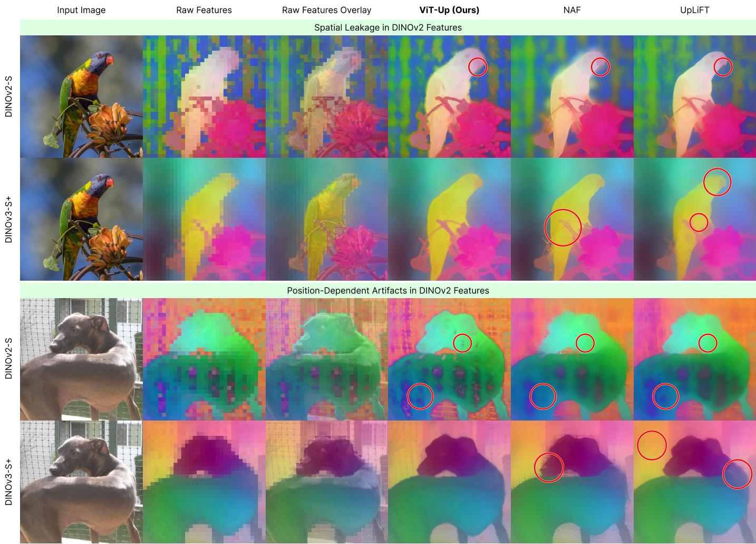Open the dog input photo in DINOv2-S row
Screen dimensions: 756x544
pyautogui.click(x=81, y=359)
